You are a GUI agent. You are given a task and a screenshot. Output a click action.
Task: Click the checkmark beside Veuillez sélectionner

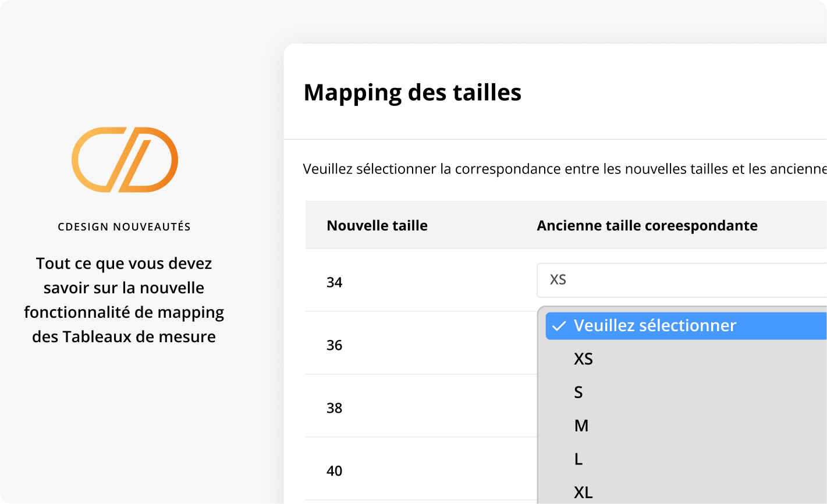point(559,326)
